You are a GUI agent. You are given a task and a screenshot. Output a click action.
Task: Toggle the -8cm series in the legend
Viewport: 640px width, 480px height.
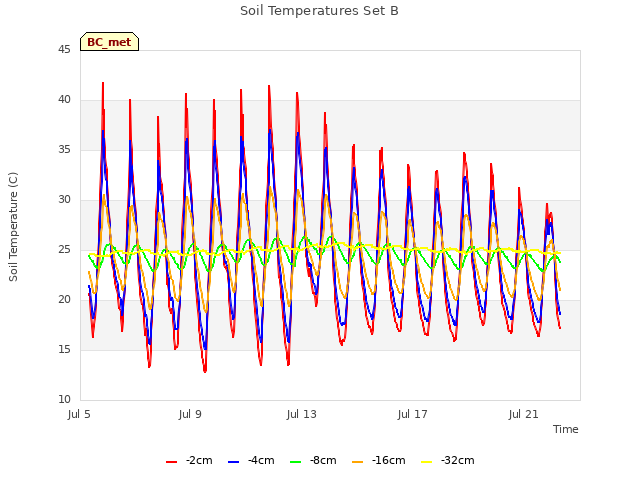313,461
